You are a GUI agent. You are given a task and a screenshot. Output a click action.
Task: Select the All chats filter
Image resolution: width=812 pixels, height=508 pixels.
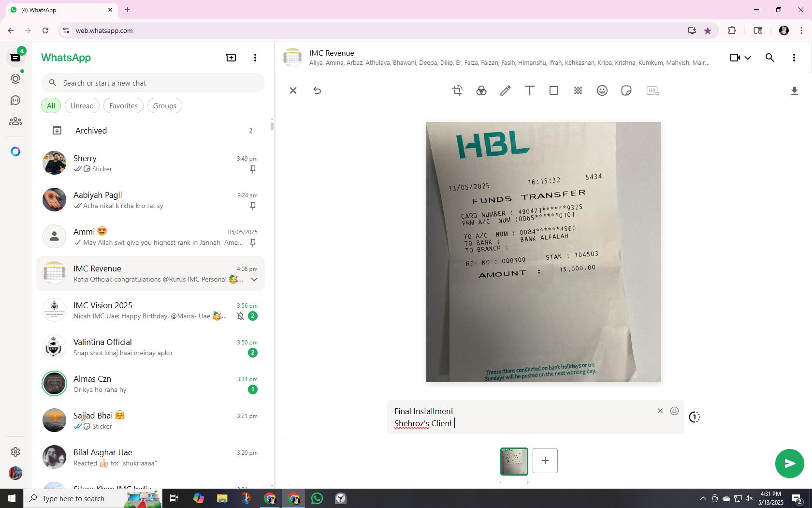[x=51, y=105]
